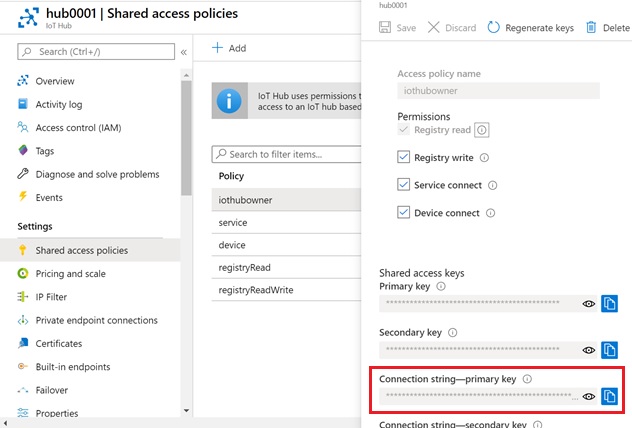Open Diagnose and solve problems

click(97, 175)
